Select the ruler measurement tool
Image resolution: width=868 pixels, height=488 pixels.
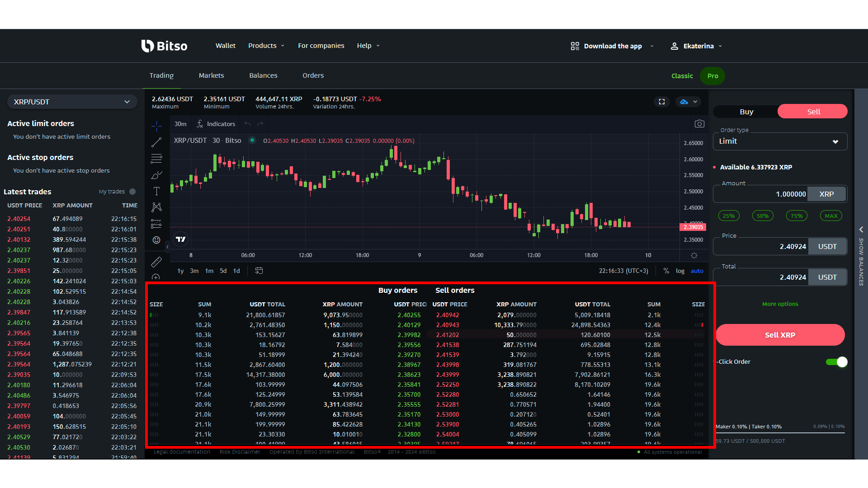click(x=156, y=262)
